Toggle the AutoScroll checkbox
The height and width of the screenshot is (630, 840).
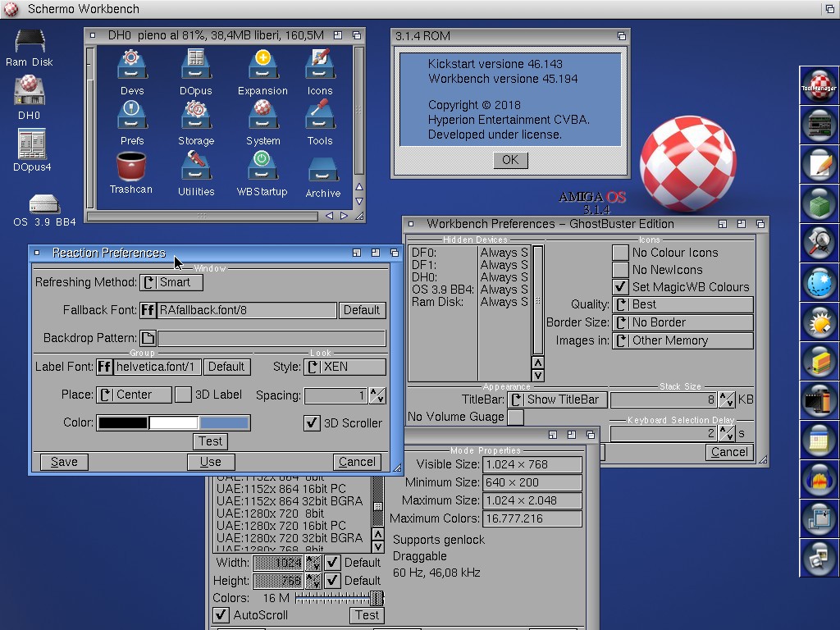click(221, 615)
